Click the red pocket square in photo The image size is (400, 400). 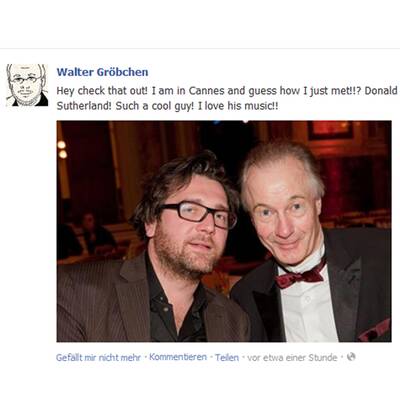(x=374, y=331)
